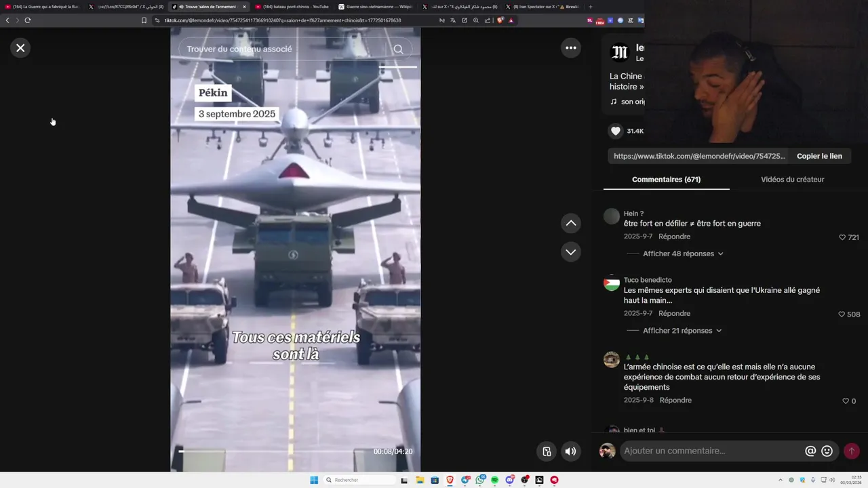Screen dimensions: 868x488
Task: Go to previous video with up arrow
Action: coord(571,223)
